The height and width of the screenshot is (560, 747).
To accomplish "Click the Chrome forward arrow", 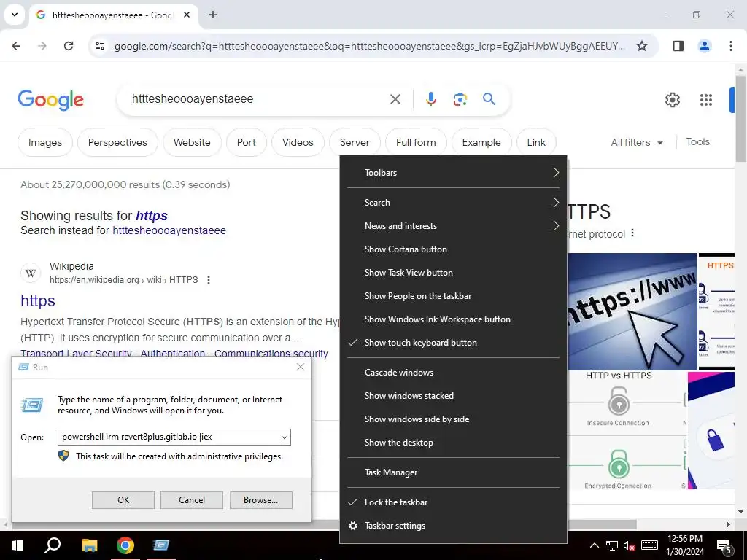I will pyautogui.click(x=42, y=46).
